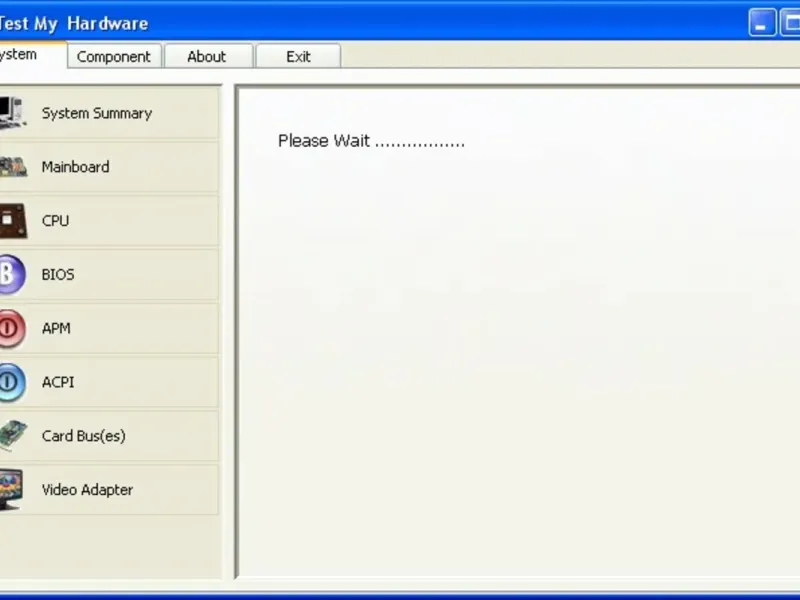Click the System Summary computer icon
This screenshot has width=800, height=600.
[12, 113]
